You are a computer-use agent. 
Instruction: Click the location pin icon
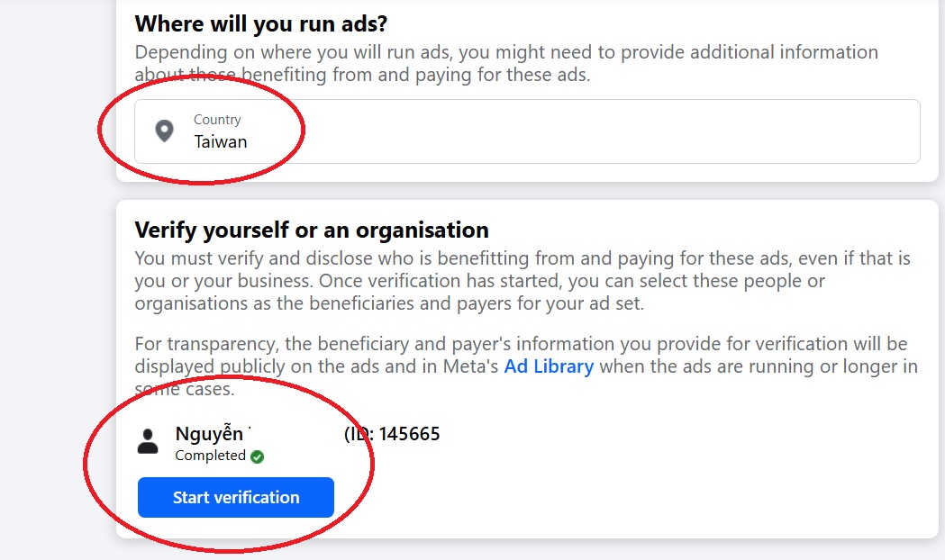[x=164, y=131]
